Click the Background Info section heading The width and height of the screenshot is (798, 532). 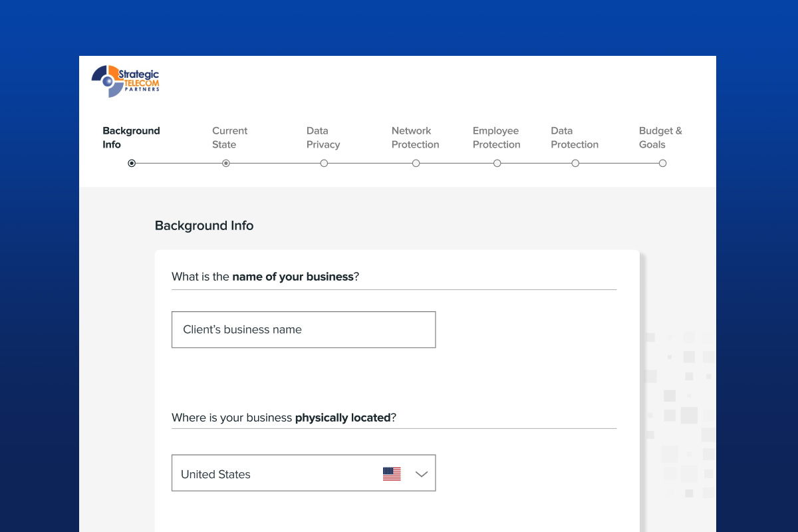coord(204,225)
